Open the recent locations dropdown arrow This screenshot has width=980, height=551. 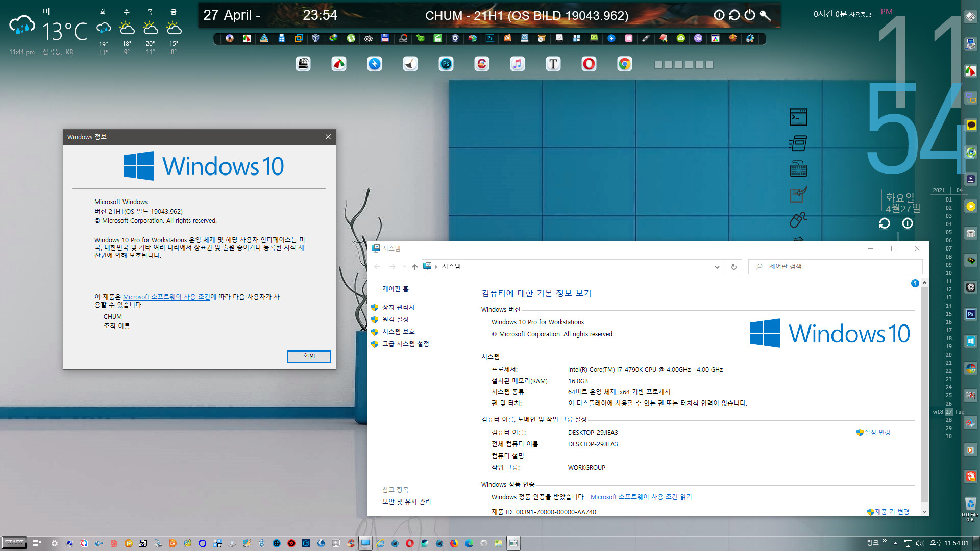pyautogui.click(x=404, y=267)
